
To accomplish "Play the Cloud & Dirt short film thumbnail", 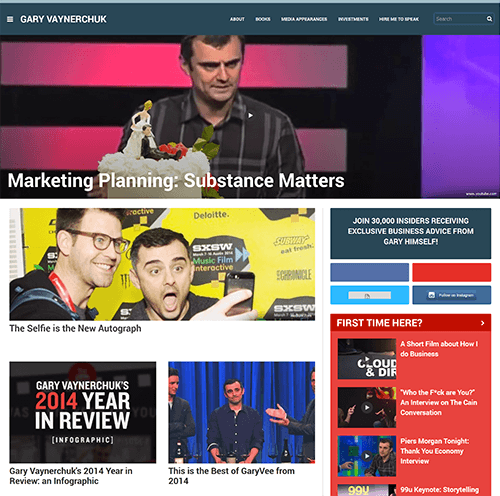I will (367, 359).
